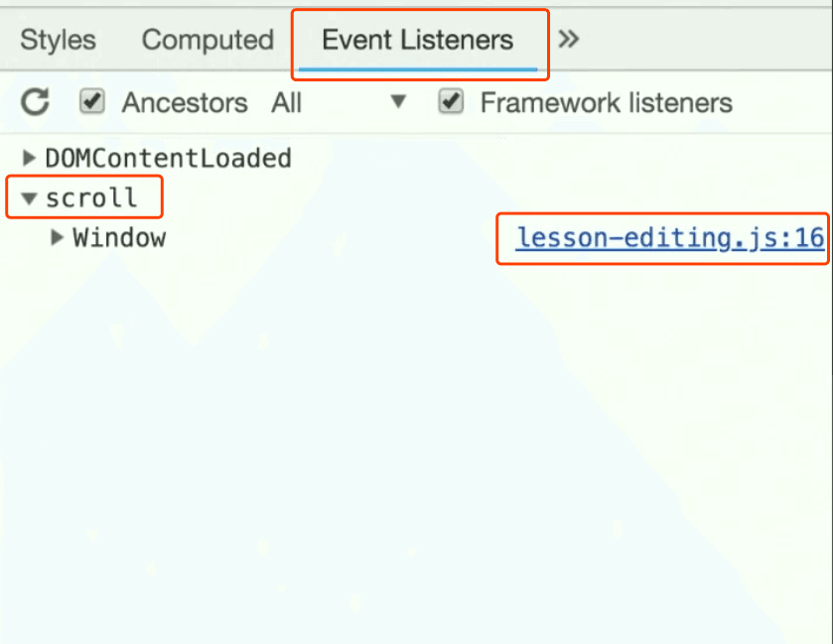Expand the DOMContentLoaded disclosure triangle
Image resolution: width=833 pixels, height=644 pixels.
29,158
